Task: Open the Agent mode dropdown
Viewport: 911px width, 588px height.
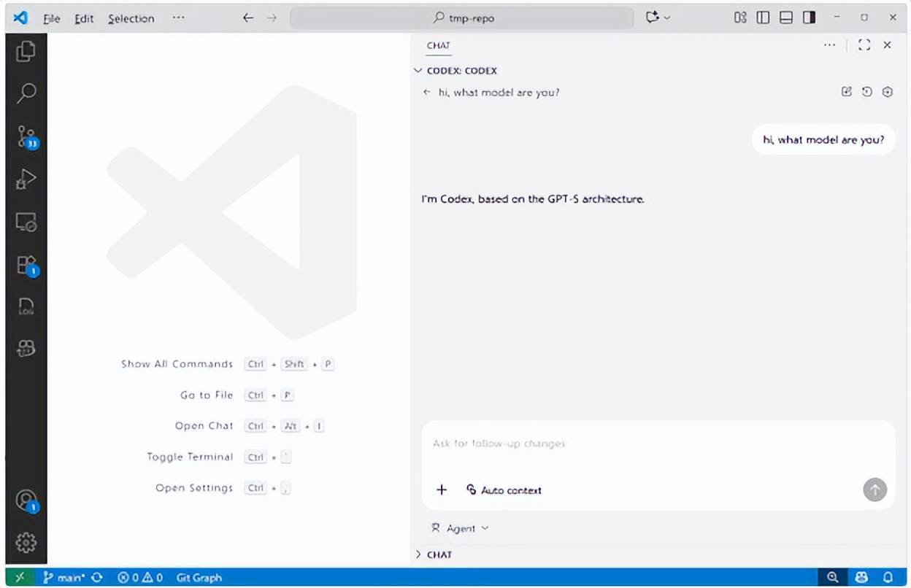Action: click(x=460, y=528)
